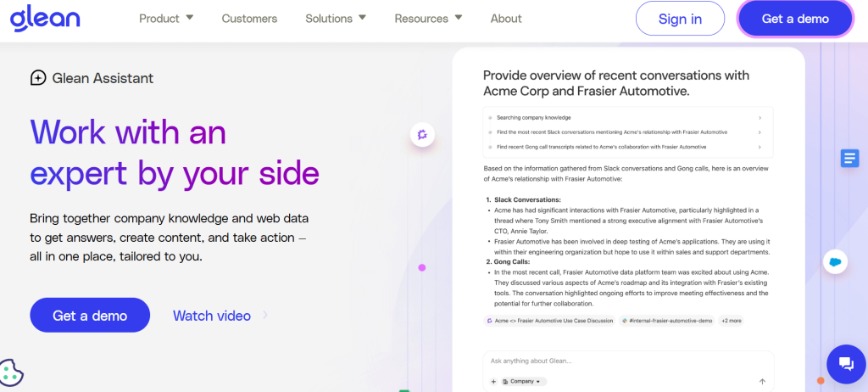The width and height of the screenshot is (868, 392).
Task: Click Get a demo below the headline
Action: [x=90, y=315]
